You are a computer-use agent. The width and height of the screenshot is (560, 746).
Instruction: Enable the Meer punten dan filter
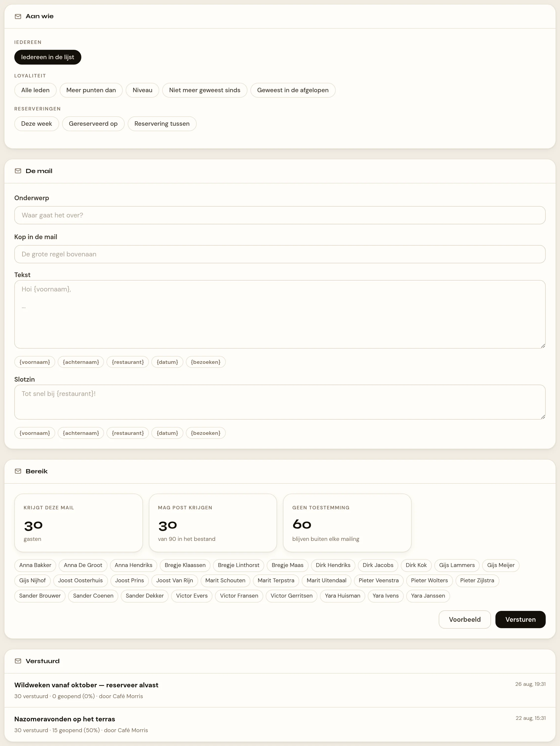(x=91, y=90)
